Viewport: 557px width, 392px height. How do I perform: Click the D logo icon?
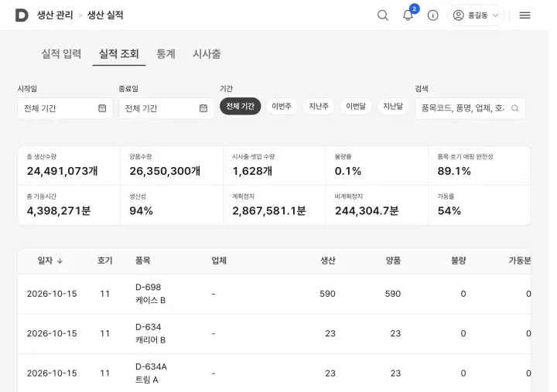pos(22,15)
